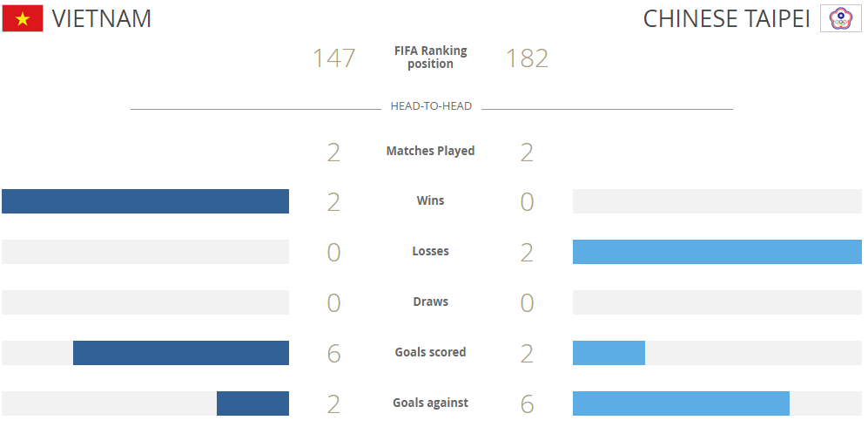Click Vietnam's dark blue Goals against bar

(x=252, y=403)
